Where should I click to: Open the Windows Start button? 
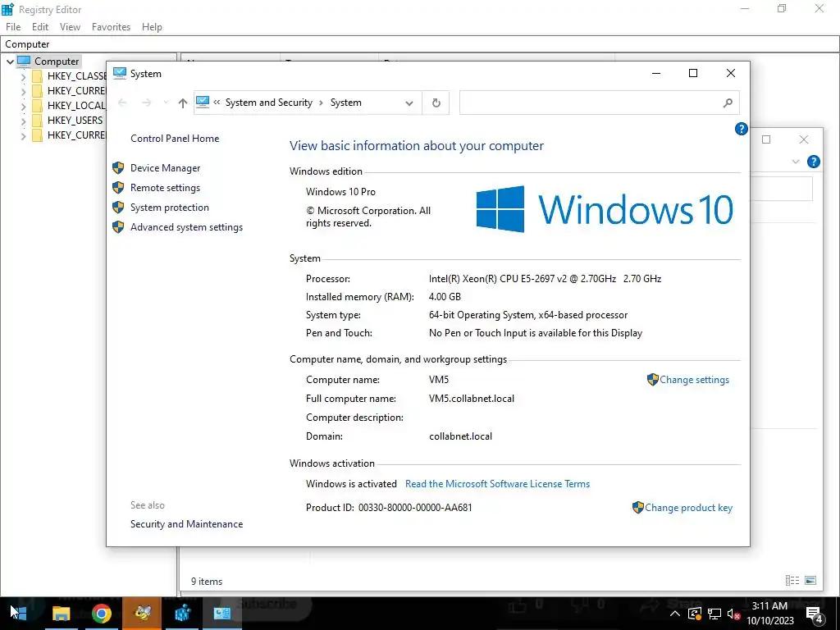pos(18,613)
